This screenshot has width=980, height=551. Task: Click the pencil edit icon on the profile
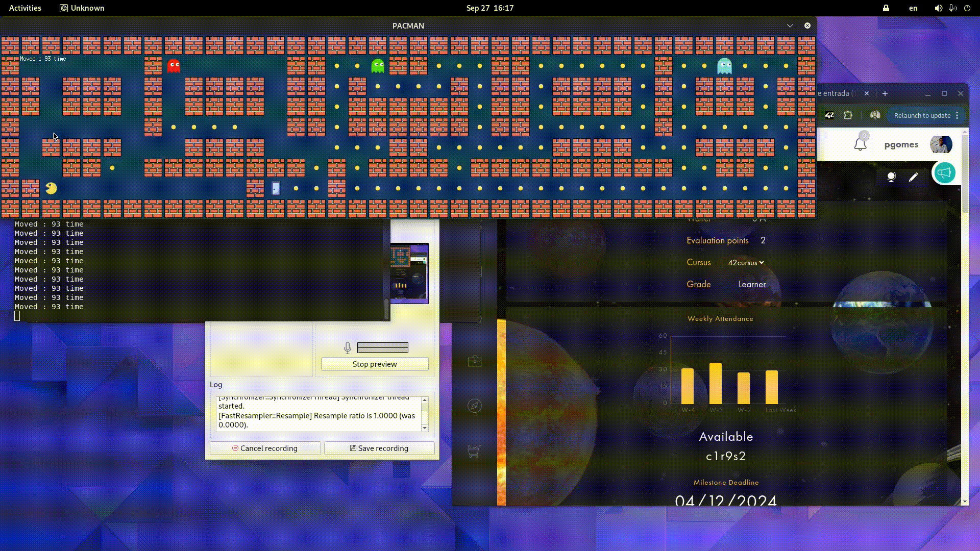pyautogui.click(x=913, y=177)
